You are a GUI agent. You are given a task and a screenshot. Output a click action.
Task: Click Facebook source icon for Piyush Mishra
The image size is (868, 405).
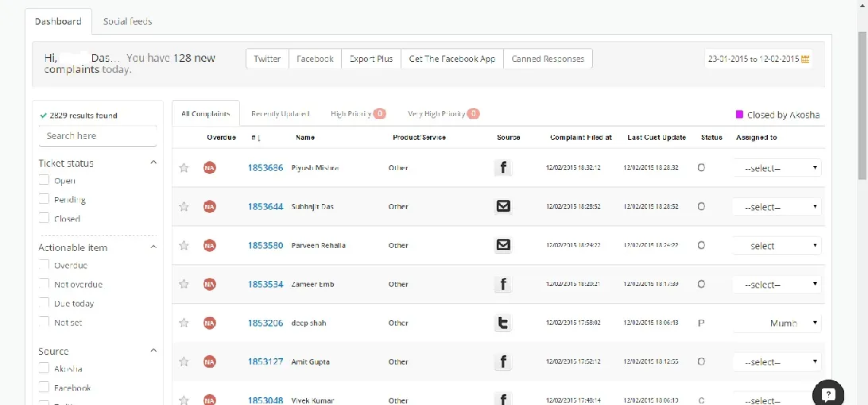[502, 168]
